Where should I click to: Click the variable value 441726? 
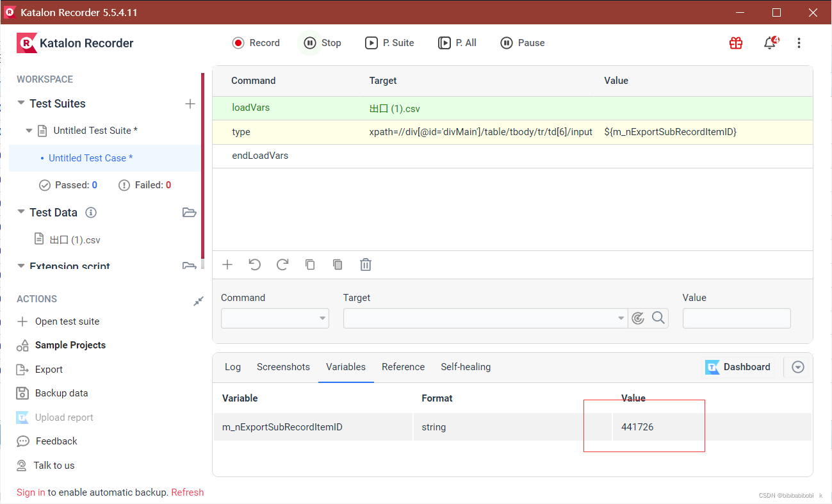pos(637,427)
